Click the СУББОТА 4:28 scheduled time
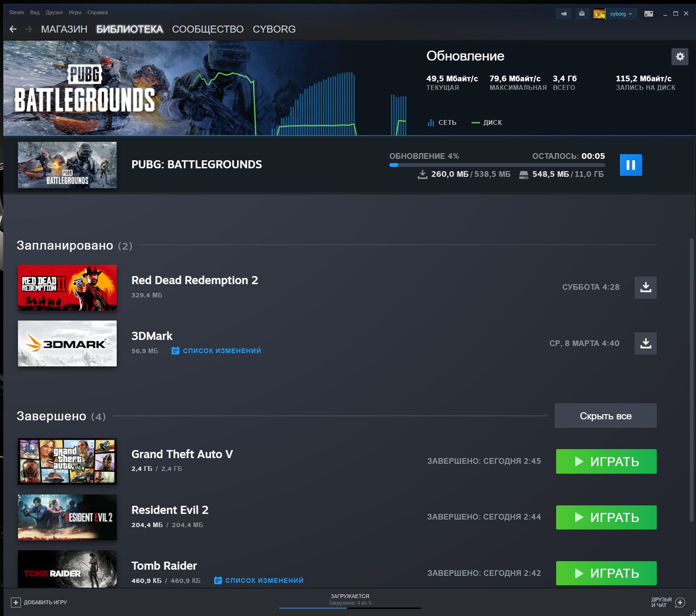Viewport: 696px width, 616px height. pos(591,287)
